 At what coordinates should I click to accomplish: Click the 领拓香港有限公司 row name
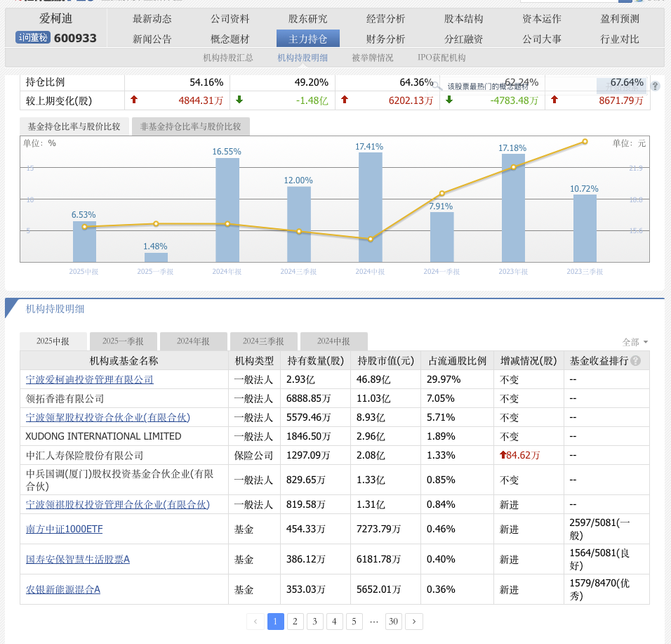[65, 399]
